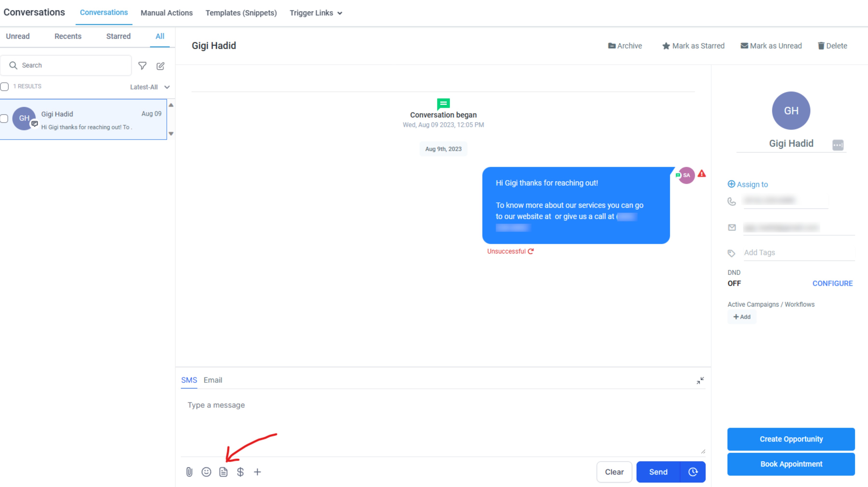868x487 pixels.
Task: Collapse the message composer
Action: click(700, 380)
